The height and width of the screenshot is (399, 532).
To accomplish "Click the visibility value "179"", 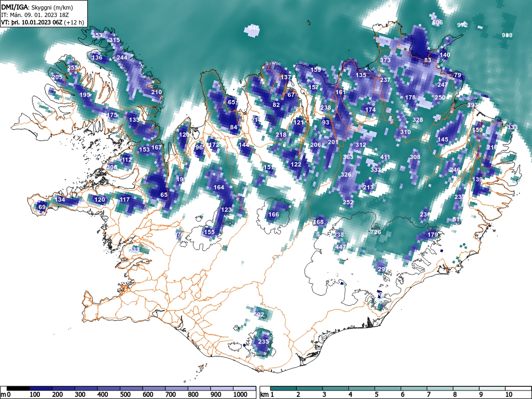I will point(432,235).
